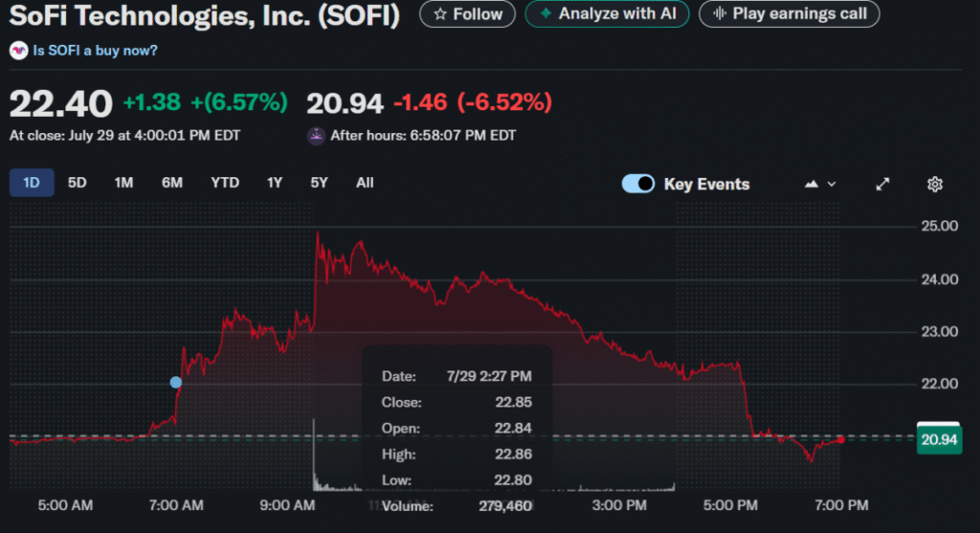Select the 1D time range tab
Image resolution: width=980 pixels, height=533 pixels.
click(x=32, y=183)
